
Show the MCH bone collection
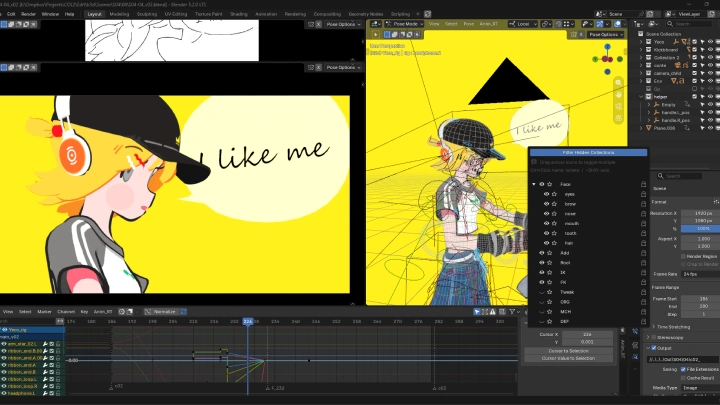542,312
